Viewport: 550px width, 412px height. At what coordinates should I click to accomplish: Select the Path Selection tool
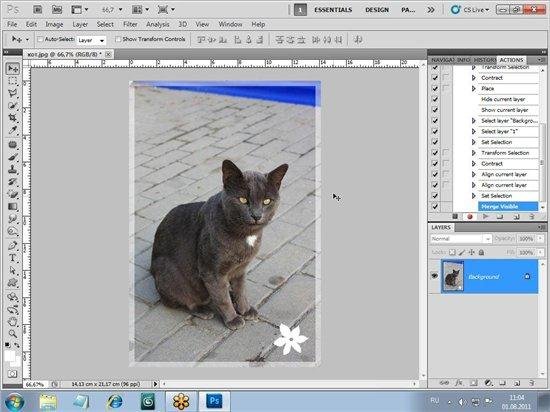click(x=13, y=270)
